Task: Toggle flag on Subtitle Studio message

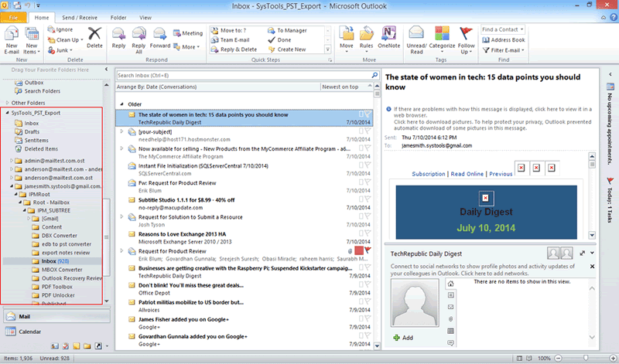Action: tap(368, 199)
